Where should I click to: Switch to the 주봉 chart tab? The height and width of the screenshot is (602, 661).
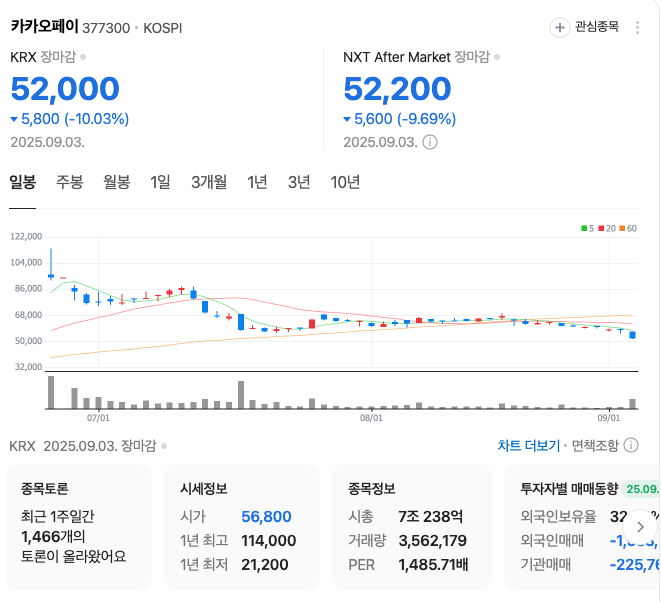click(70, 183)
